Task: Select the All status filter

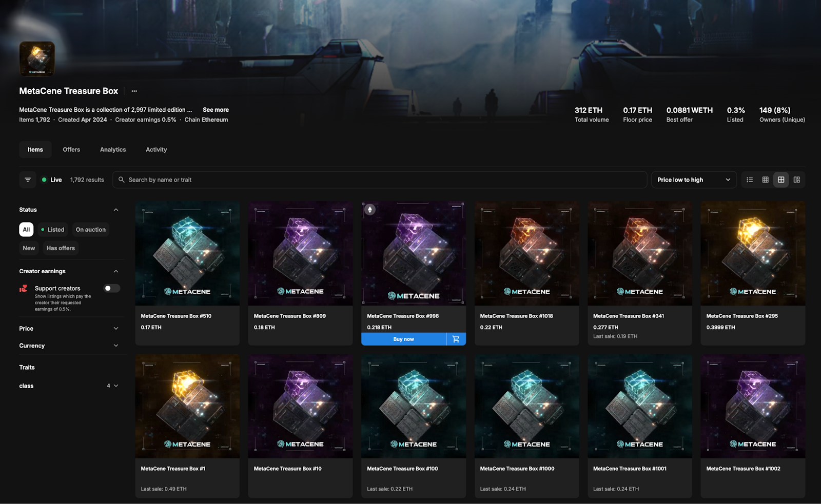Action: pyautogui.click(x=26, y=230)
